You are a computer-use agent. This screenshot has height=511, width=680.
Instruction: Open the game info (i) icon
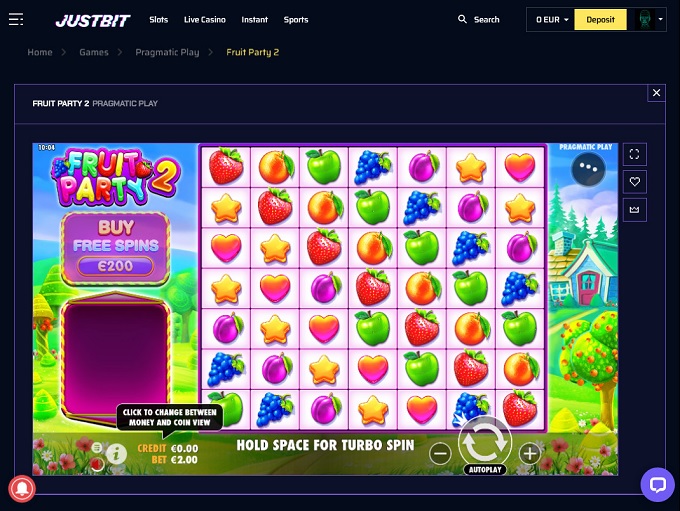[117, 454]
